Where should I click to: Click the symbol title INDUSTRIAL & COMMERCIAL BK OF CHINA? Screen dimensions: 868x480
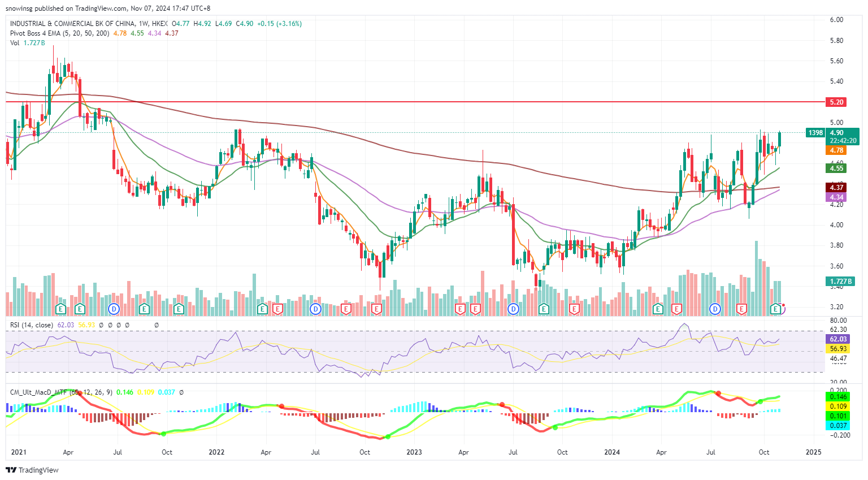tap(72, 24)
